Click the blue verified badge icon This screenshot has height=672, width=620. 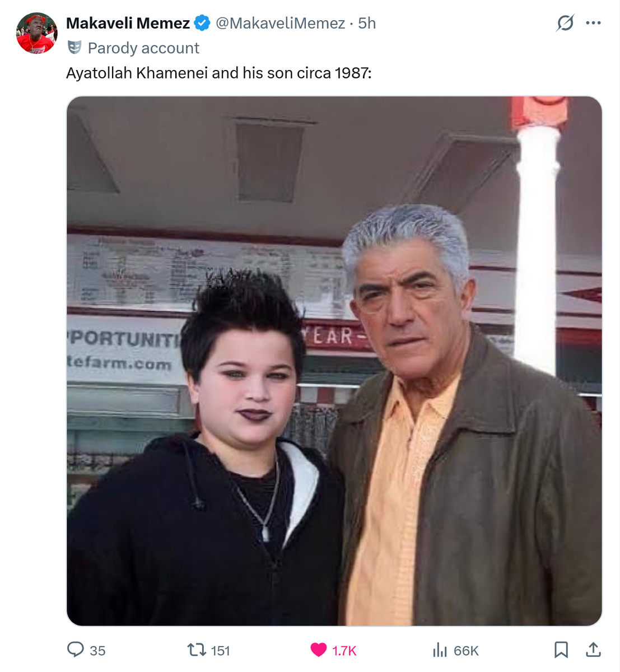(202, 23)
